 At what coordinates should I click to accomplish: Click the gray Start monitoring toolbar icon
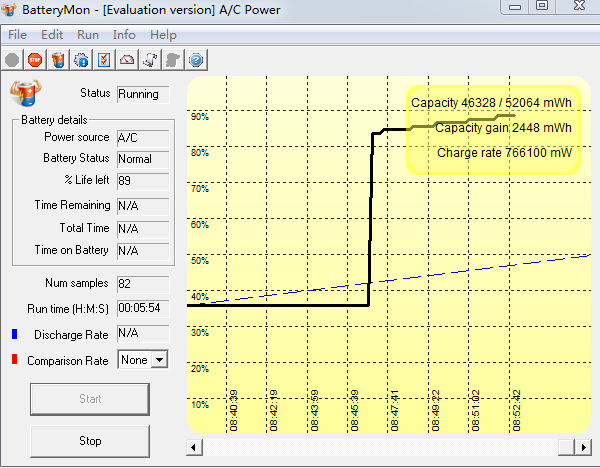click(x=12, y=60)
